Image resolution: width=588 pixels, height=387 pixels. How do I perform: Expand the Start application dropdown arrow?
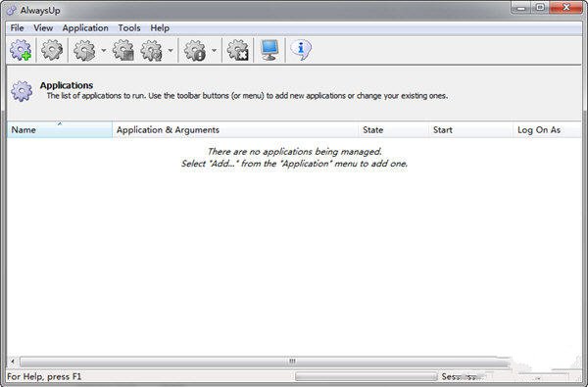click(x=104, y=50)
